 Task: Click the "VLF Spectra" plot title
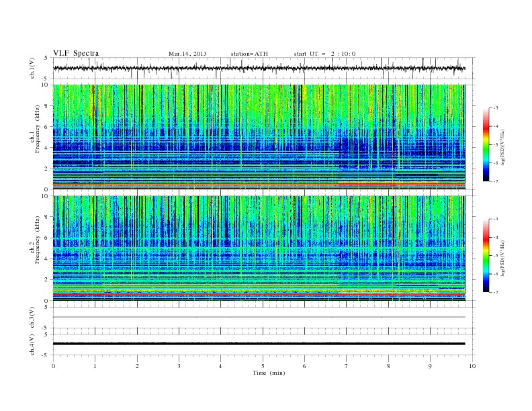point(76,53)
